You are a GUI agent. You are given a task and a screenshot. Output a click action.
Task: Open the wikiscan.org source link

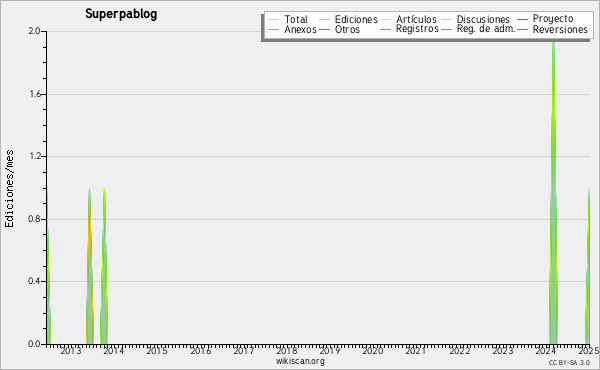(x=300, y=361)
